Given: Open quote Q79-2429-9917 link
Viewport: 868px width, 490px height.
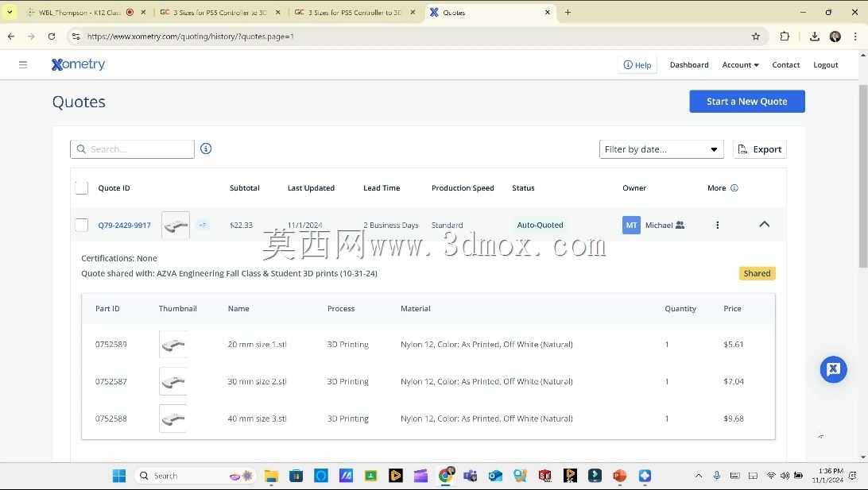Looking at the screenshot, I should pyautogui.click(x=124, y=225).
